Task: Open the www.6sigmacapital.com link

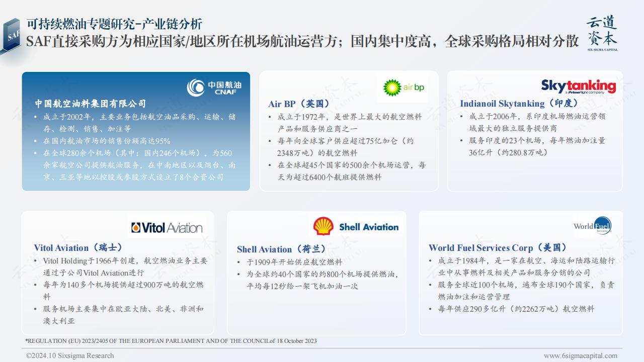Action: pos(580,355)
